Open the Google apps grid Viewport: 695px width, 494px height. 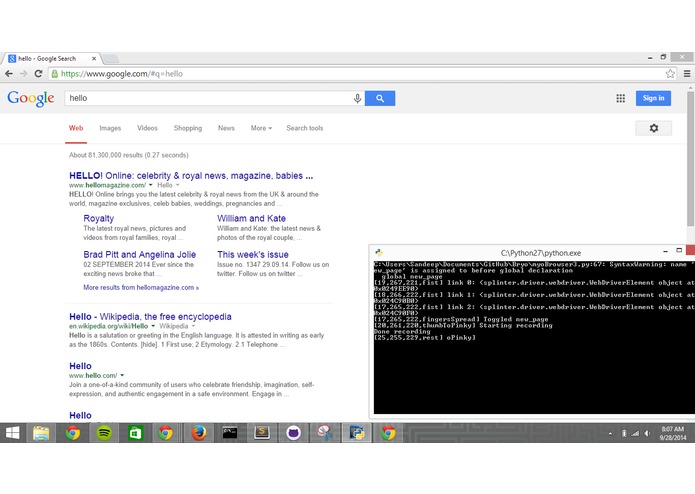click(621, 98)
